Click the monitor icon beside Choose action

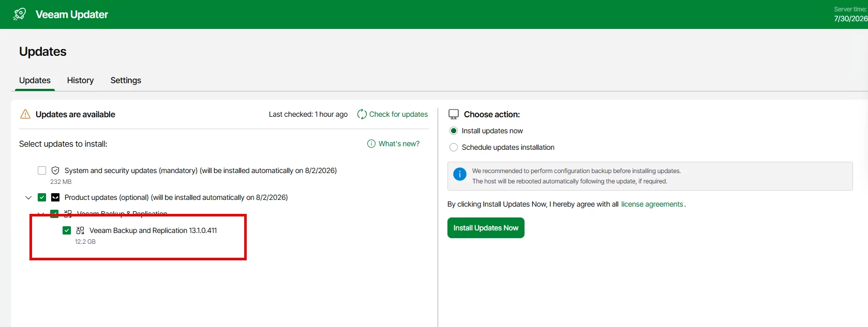[x=454, y=114]
